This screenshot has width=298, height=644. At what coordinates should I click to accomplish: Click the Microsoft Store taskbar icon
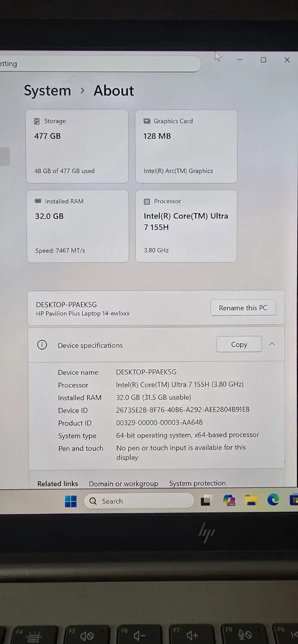(294, 500)
